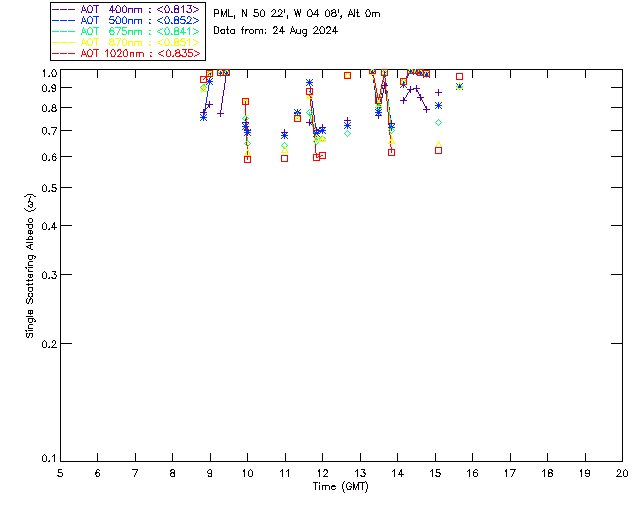Click the black square marker at 11 GMT
640x512 pixels.
[x=284, y=158]
